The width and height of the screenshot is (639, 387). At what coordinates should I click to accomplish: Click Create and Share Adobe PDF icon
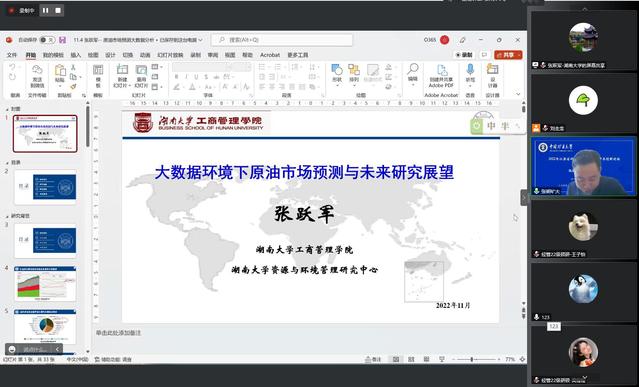coord(441,76)
